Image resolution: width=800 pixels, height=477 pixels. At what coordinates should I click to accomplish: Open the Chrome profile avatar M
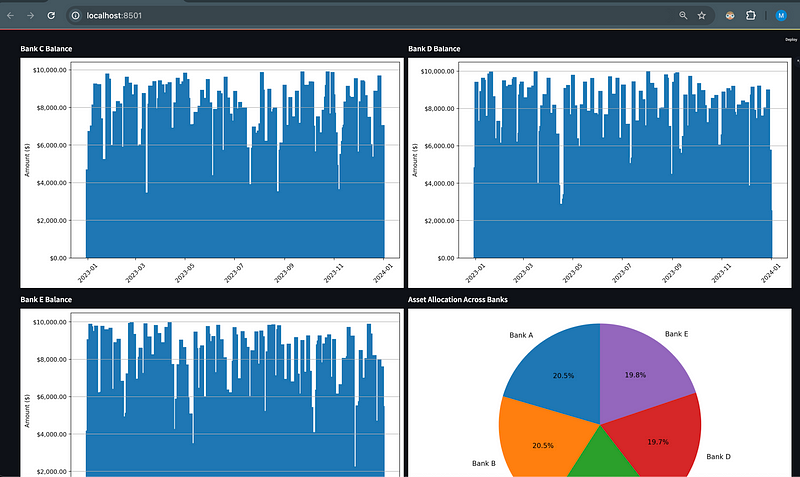(x=781, y=15)
